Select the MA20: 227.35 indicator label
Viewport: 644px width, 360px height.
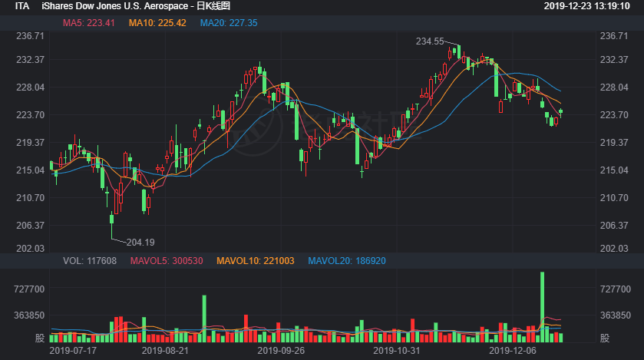[x=229, y=23]
